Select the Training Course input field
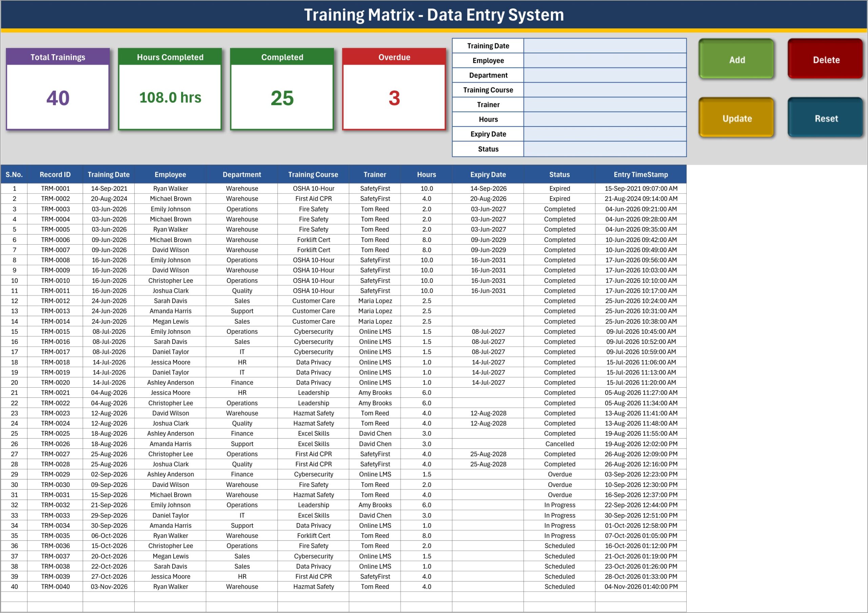The height and width of the screenshot is (613, 868). [605, 90]
